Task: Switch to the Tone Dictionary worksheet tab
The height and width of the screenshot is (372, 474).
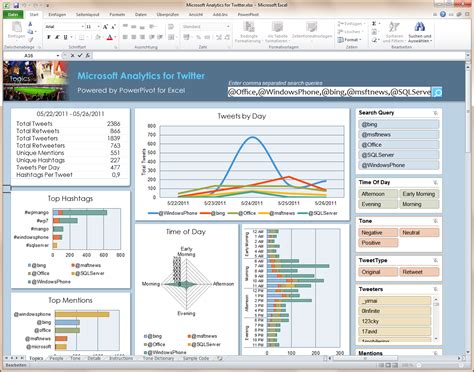Action: 158,358
